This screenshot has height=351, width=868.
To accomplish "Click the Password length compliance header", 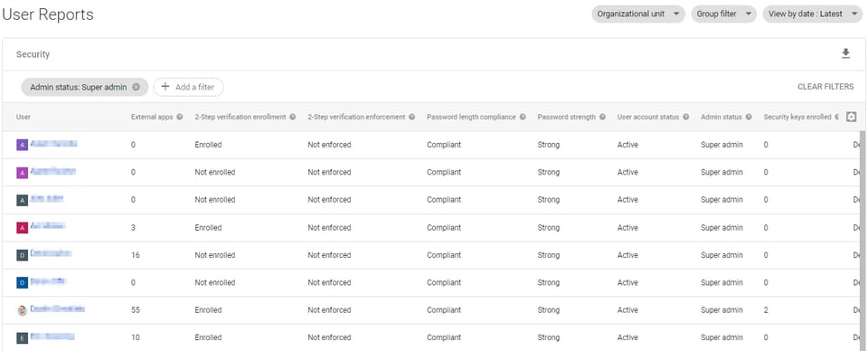I will [471, 118].
